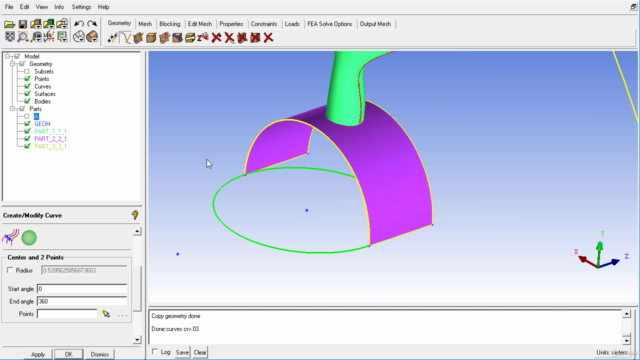Enable the Radius checkbox
Image resolution: width=640 pixels, height=360 pixels.
[10, 270]
